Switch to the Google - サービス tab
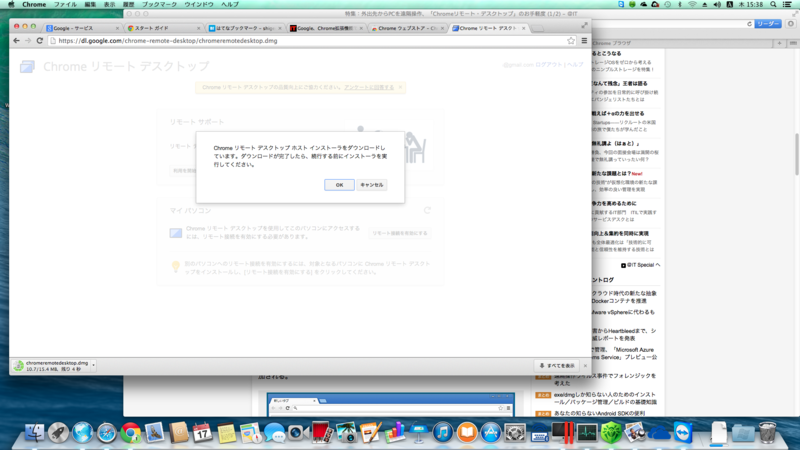This screenshot has width=800, height=450. (83, 29)
